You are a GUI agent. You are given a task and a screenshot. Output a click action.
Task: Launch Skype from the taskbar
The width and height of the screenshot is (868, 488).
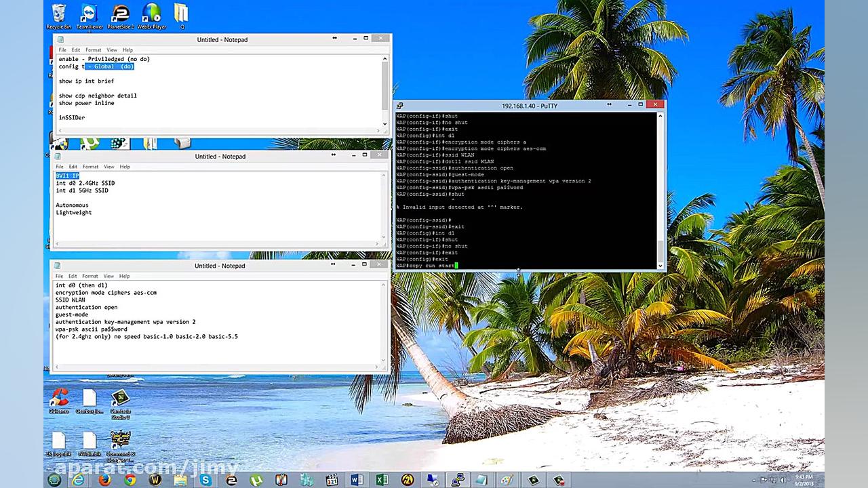click(205, 481)
